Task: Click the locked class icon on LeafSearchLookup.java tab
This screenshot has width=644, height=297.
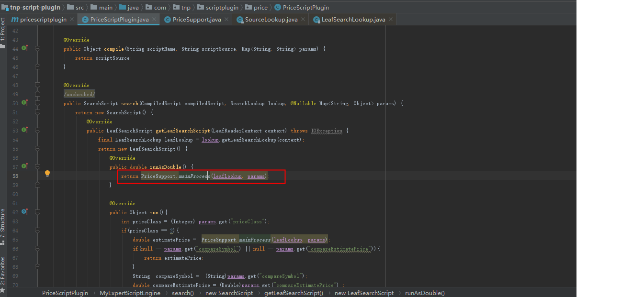Action: coord(316,20)
